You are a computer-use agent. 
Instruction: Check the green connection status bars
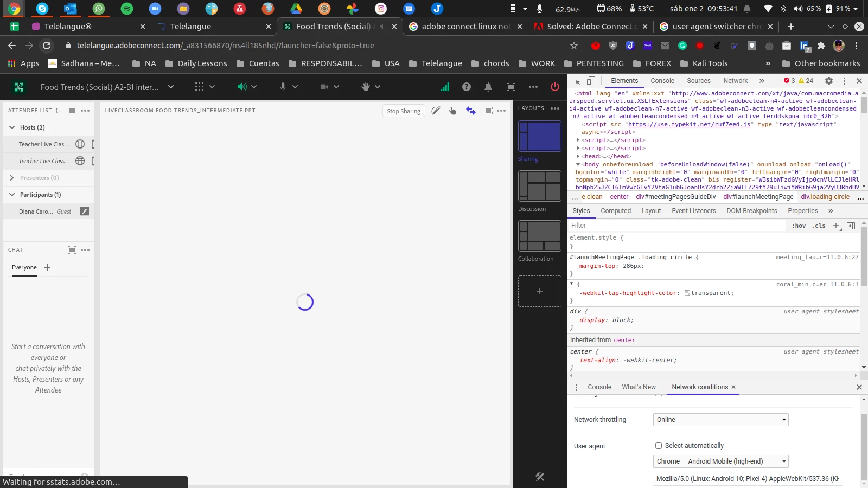pyautogui.click(x=445, y=87)
